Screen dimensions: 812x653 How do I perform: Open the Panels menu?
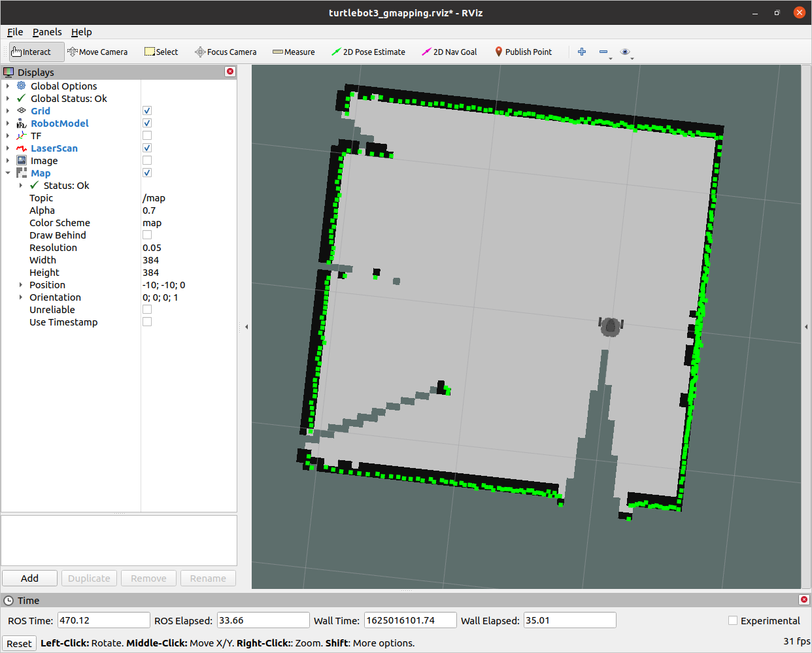[x=47, y=32]
